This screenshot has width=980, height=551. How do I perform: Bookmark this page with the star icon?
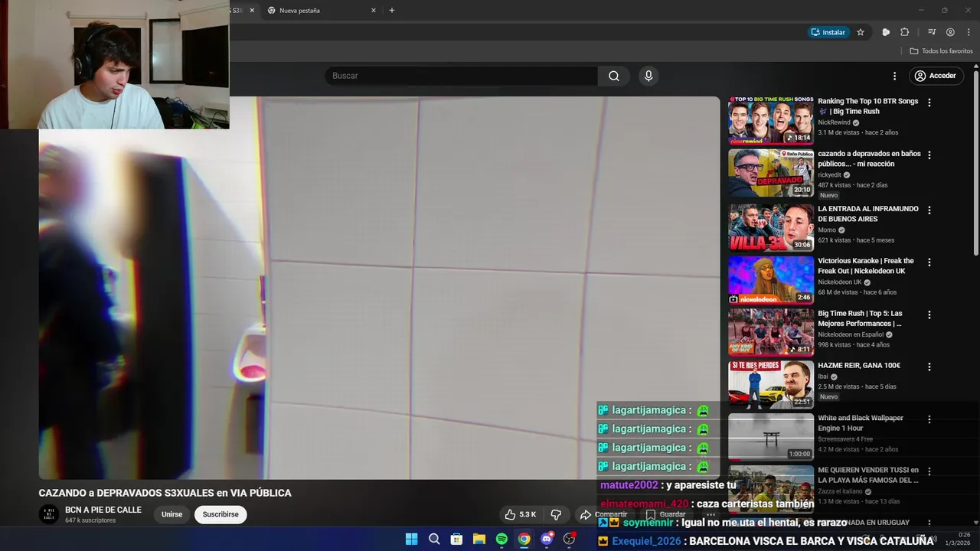861,32
